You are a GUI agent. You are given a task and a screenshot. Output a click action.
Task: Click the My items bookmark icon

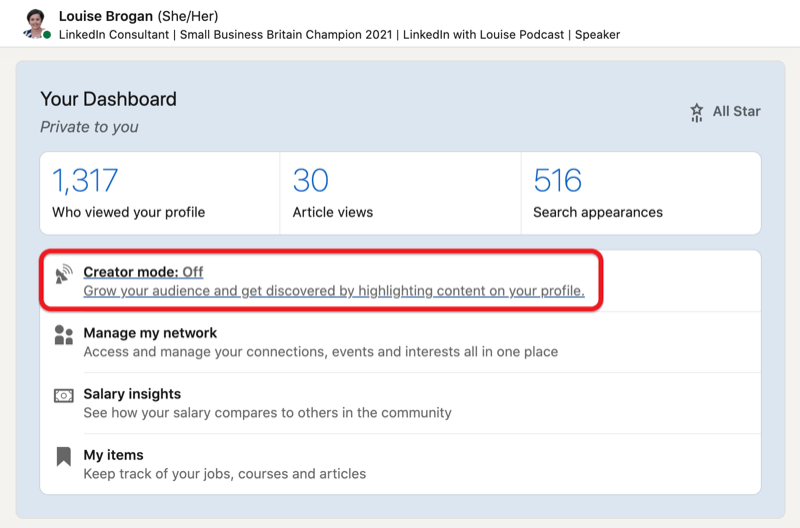[64, 457]
